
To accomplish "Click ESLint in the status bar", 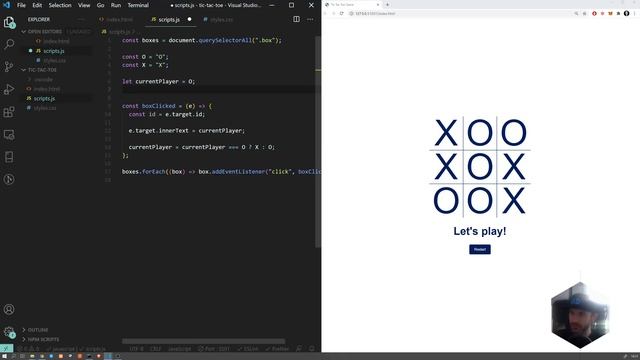I will click(x=248, y=349).
